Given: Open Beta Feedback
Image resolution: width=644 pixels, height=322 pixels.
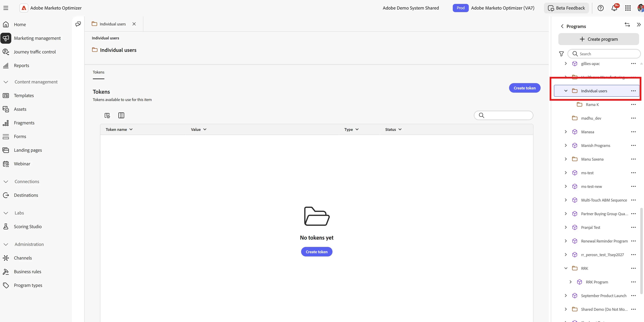Looking at the screenshot, I should (566, 8).
